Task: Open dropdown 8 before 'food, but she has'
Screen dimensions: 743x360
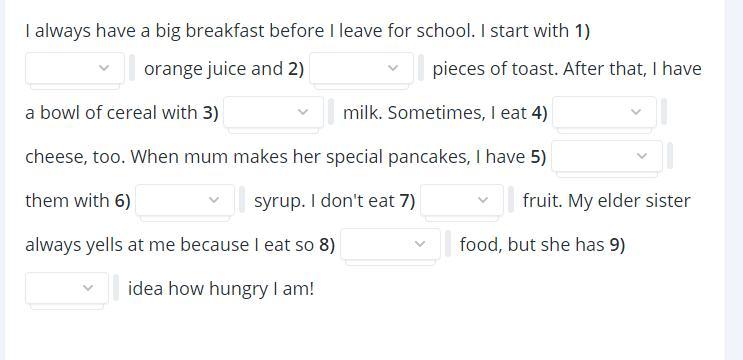Action: click(x=390, y=244)
